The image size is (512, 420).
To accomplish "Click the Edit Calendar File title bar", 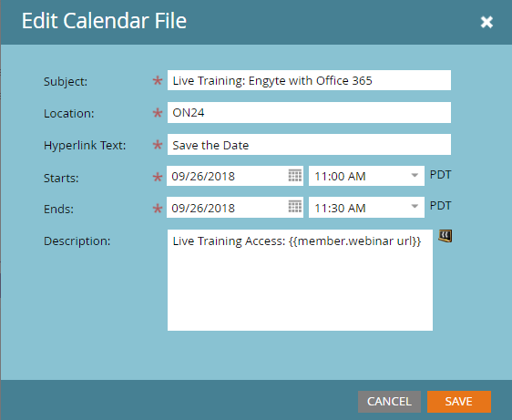I will click(256, 22).
